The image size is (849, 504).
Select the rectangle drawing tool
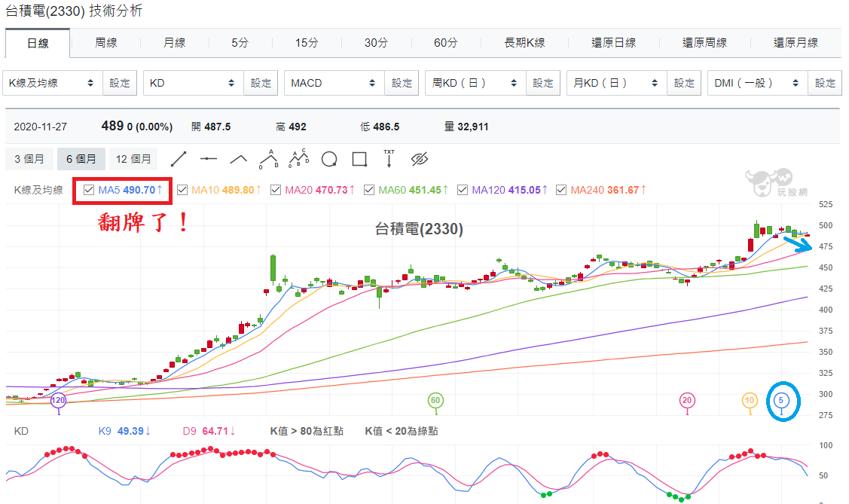point(359,159)
